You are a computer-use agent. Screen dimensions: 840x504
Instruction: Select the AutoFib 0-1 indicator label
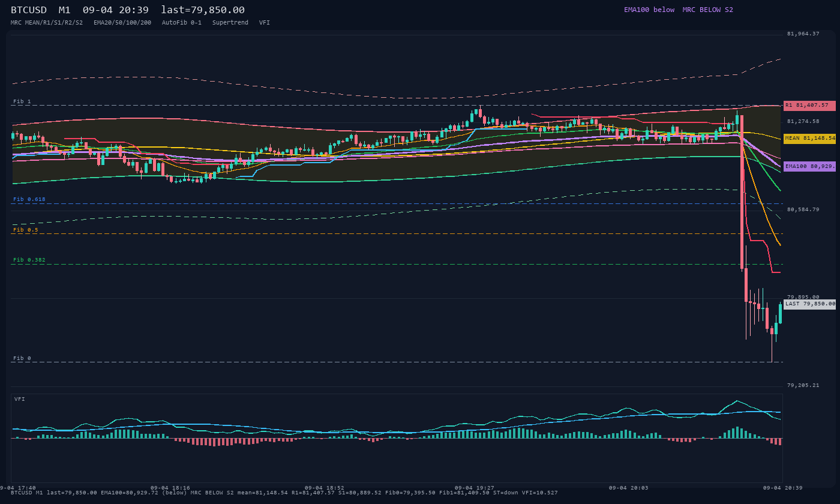click(x=182, y=23)
